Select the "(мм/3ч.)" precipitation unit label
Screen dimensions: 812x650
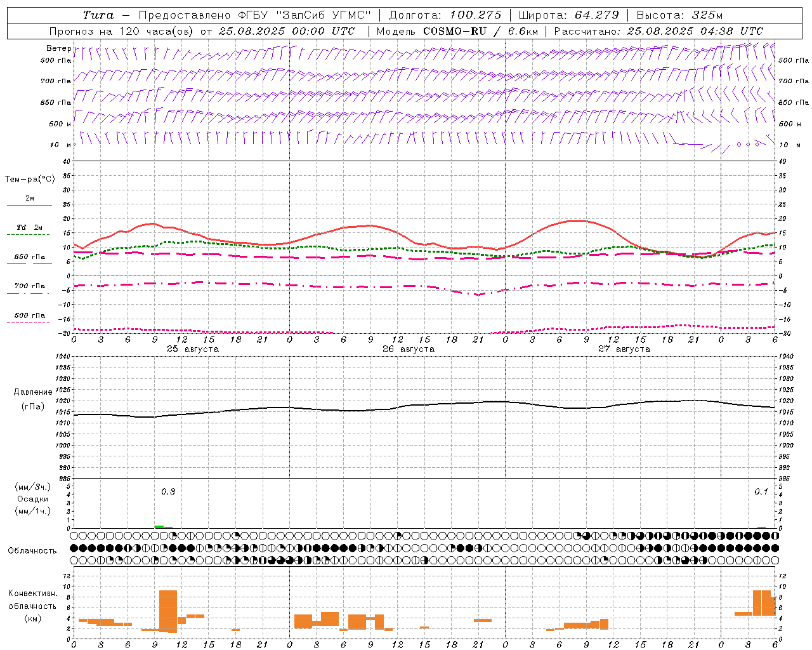pos(33,487)
